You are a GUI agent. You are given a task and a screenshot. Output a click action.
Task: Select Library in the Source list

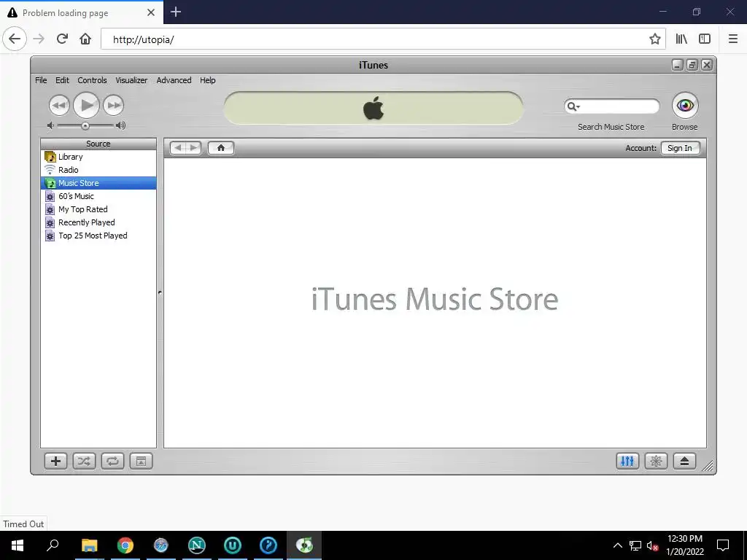(98, 157)
